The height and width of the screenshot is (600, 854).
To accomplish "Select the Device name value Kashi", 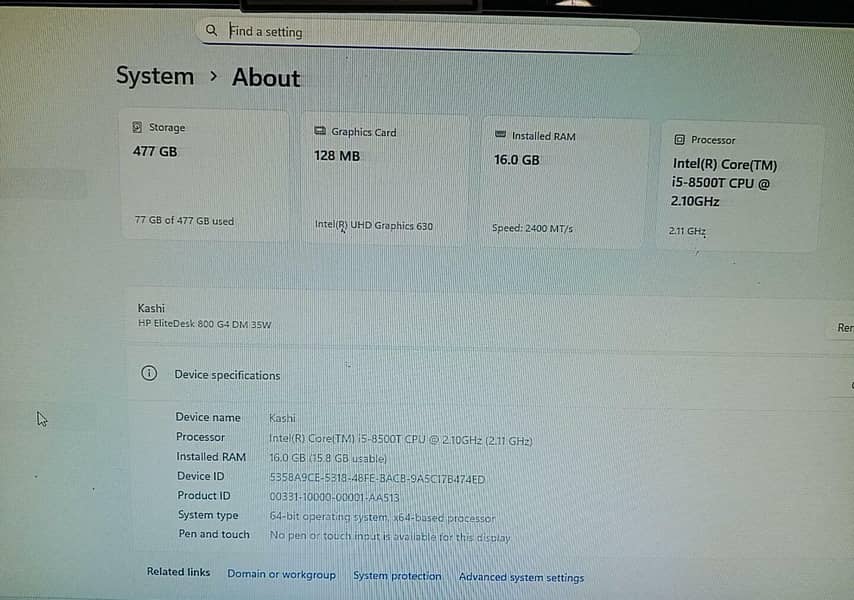I will [282, 418].
